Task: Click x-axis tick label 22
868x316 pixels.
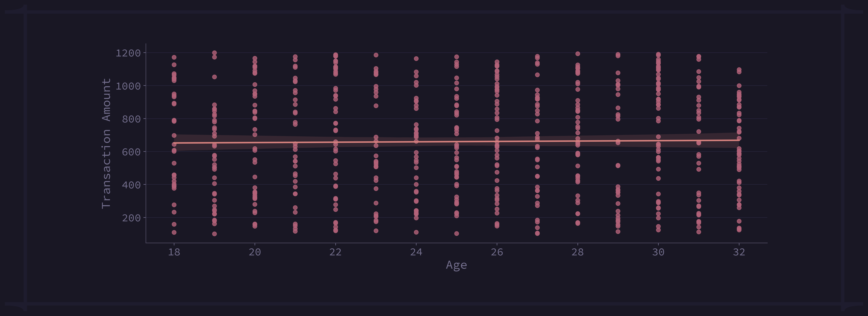Action: [336, 252]
